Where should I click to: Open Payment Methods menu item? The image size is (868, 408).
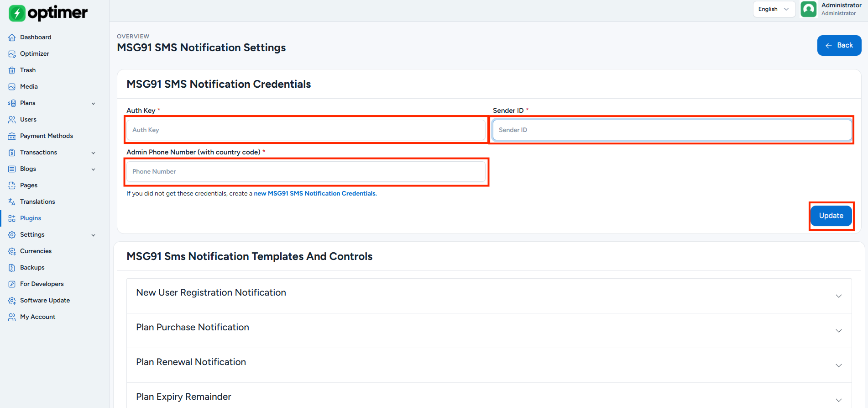click(47, 136)
